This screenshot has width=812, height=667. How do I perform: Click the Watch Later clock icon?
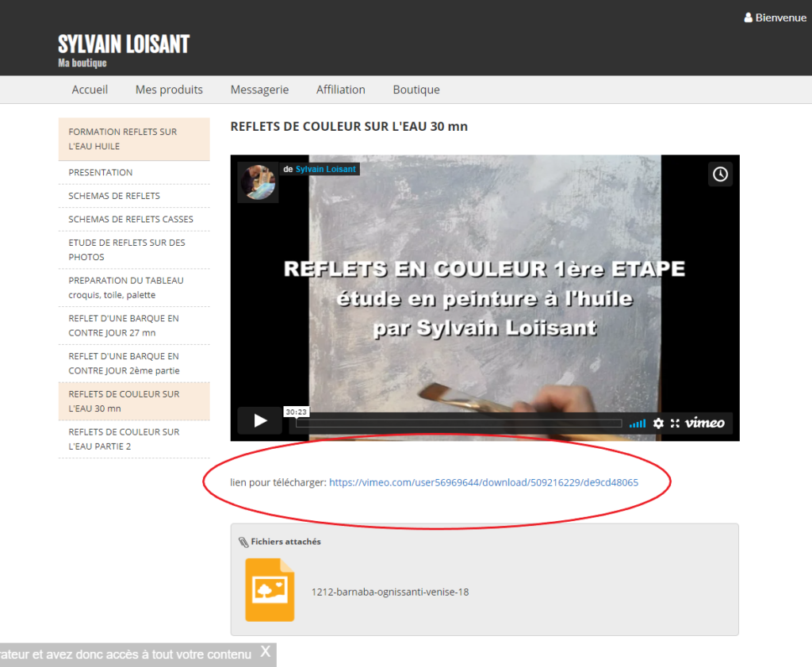pos(720,174)
